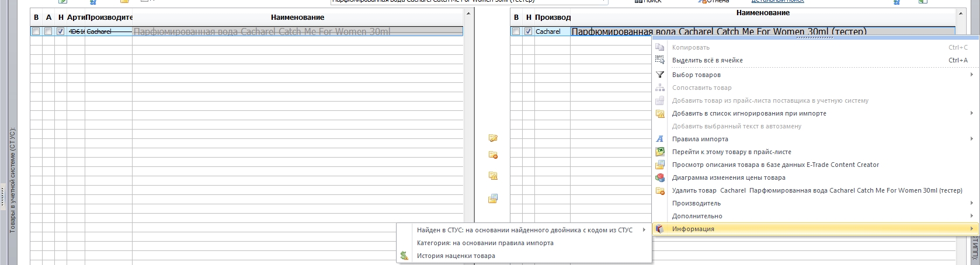Image resolution: width=980 pixels, height=265 pixels.
Task: Expand the 'Найден в СТУС' submenu arrow
Action: pyautogui.click(x=644, y=230)
